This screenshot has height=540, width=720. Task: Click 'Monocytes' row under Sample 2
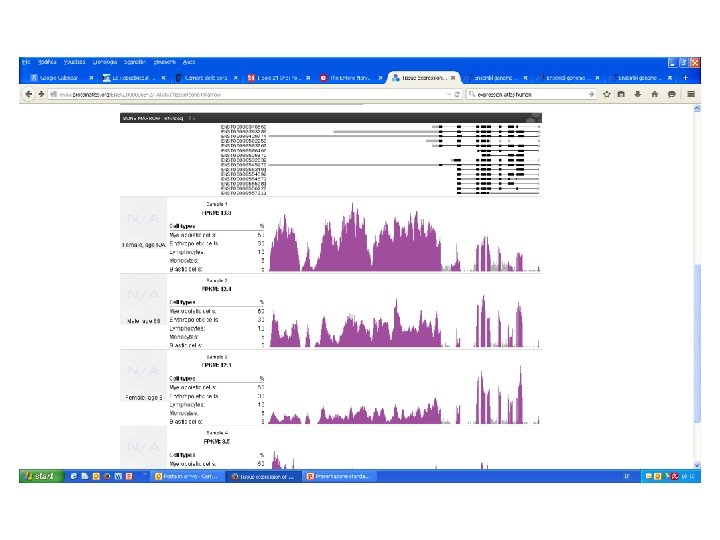pyautogui.click(x=217, y=337)
